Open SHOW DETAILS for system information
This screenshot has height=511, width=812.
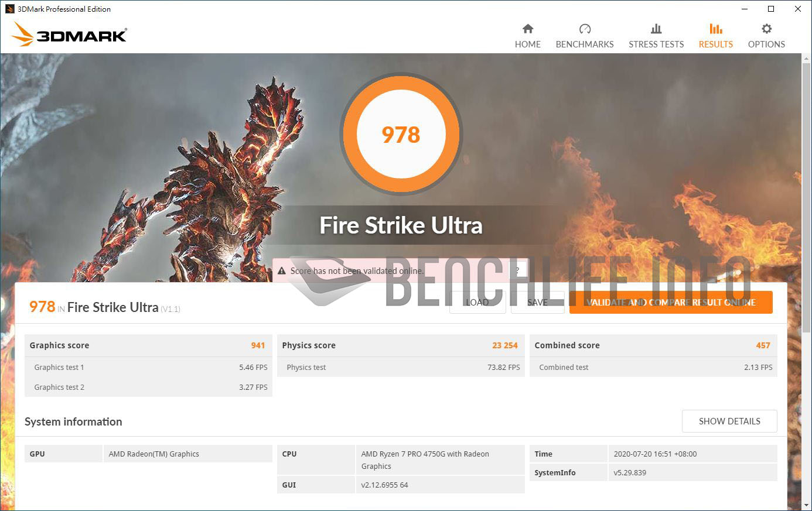(x=729, y=421)
